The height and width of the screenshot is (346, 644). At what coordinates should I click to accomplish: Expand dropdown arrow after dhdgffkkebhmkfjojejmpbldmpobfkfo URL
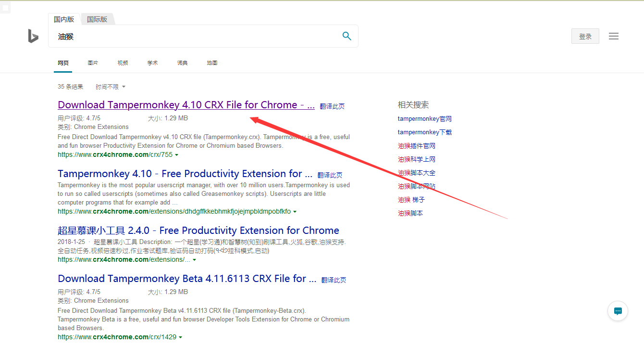click(x=295, y=212)
